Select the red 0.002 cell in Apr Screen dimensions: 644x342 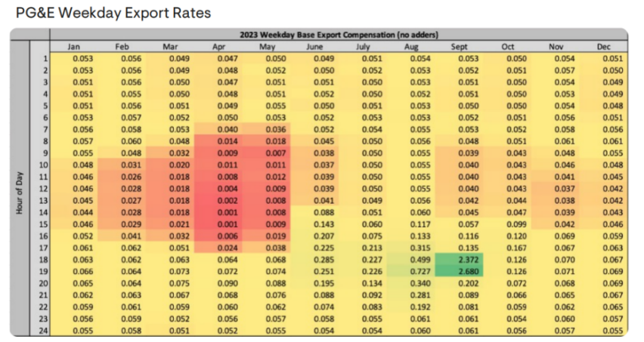[x=219, y=200]
